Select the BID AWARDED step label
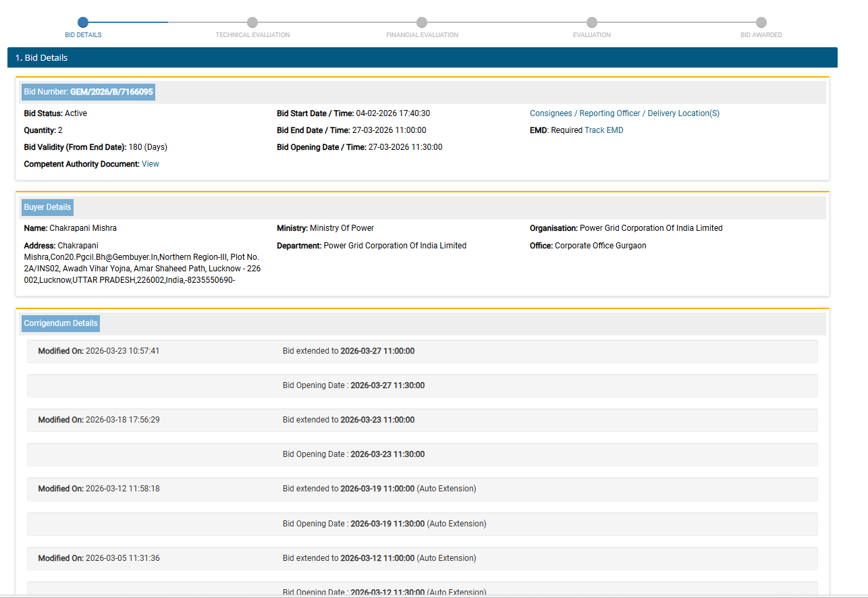868x598 pixels. point(761,35)
